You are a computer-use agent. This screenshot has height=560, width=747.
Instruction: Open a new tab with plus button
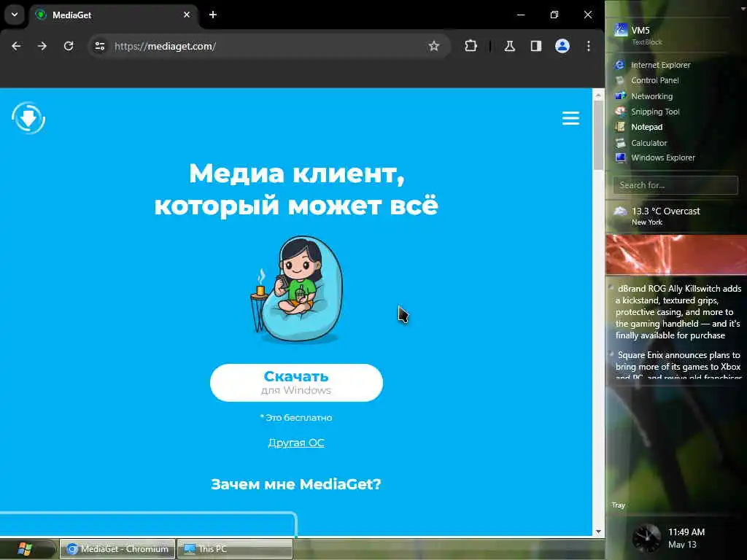tap(213, 15)
